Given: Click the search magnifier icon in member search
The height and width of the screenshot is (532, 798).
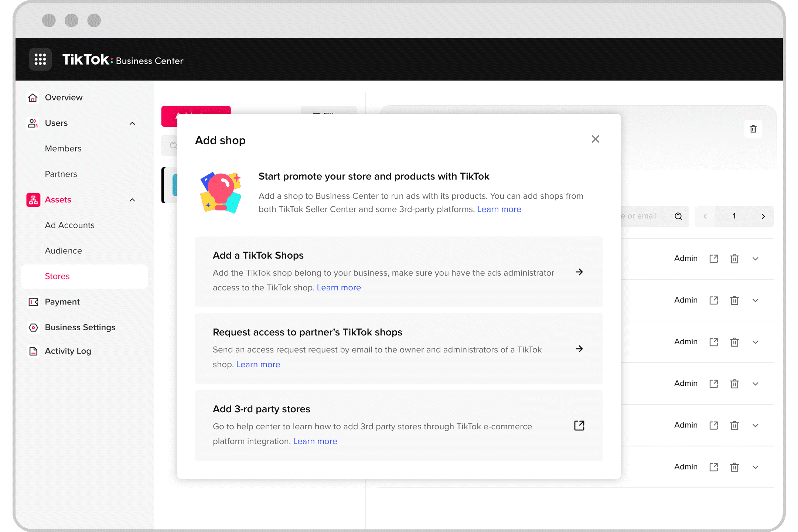Looking at the screenshot, I should tap(679, 216).
